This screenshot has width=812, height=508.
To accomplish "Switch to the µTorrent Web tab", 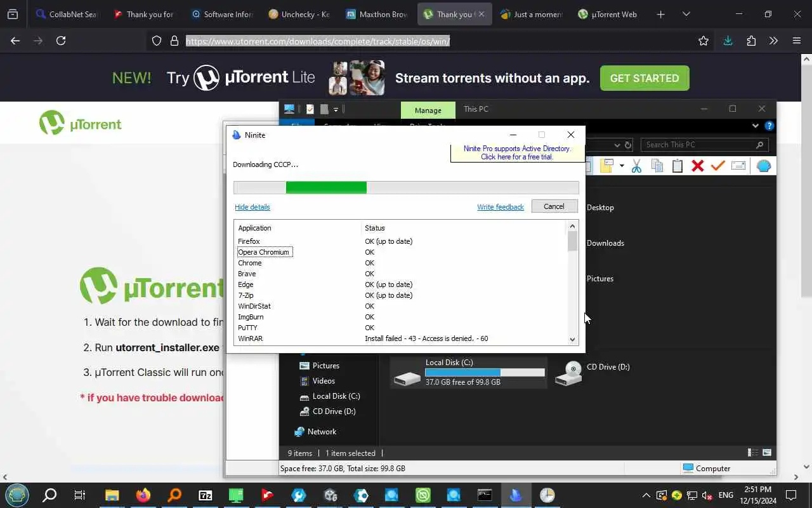I will click(x=608, y=14).
